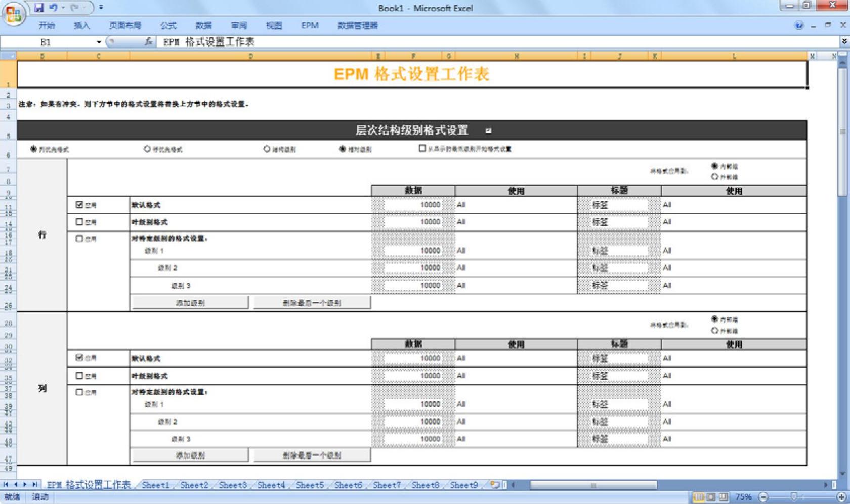Select column L header

tap(734, 56)
